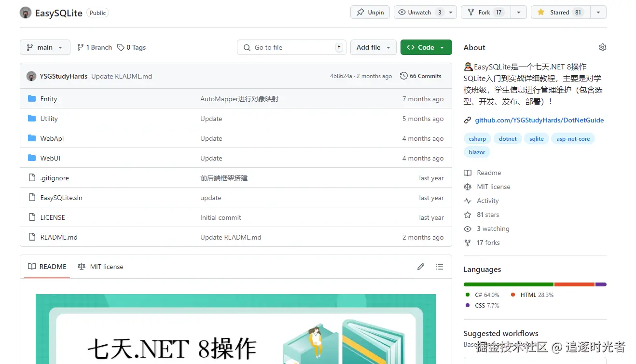Open the .gitignore file

tap(55, 178)
